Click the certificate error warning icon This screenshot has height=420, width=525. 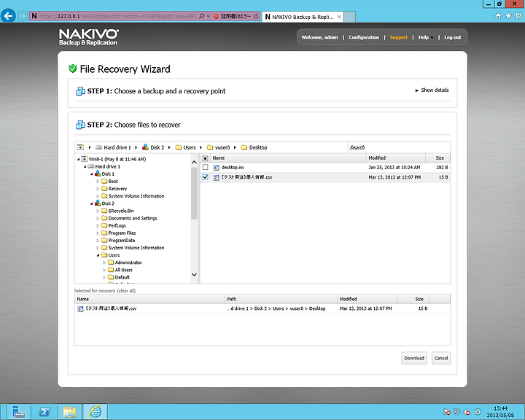(x=216, y=16)
